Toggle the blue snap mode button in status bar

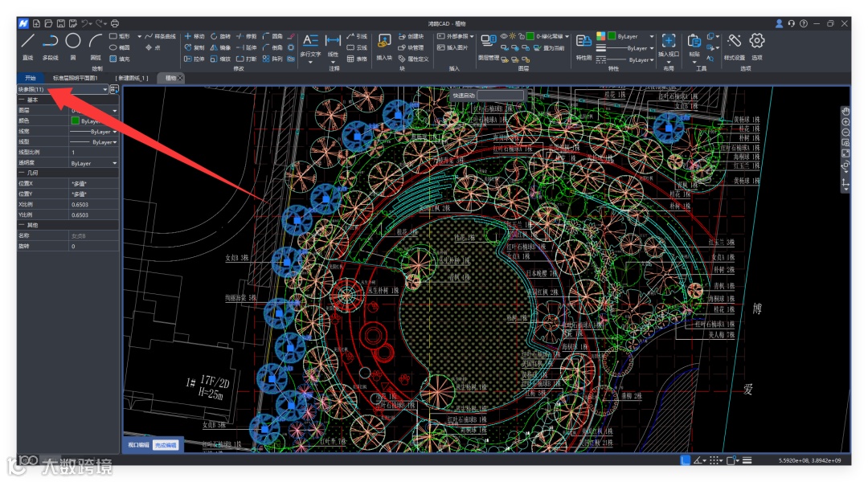pos(686,460)
